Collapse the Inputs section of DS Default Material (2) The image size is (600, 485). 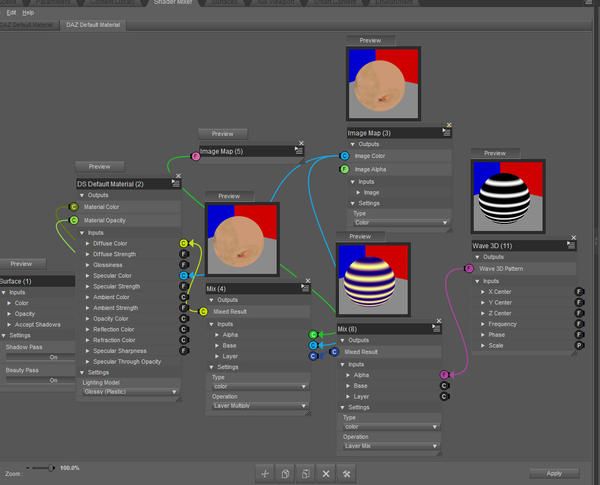(x=82, y=233)
